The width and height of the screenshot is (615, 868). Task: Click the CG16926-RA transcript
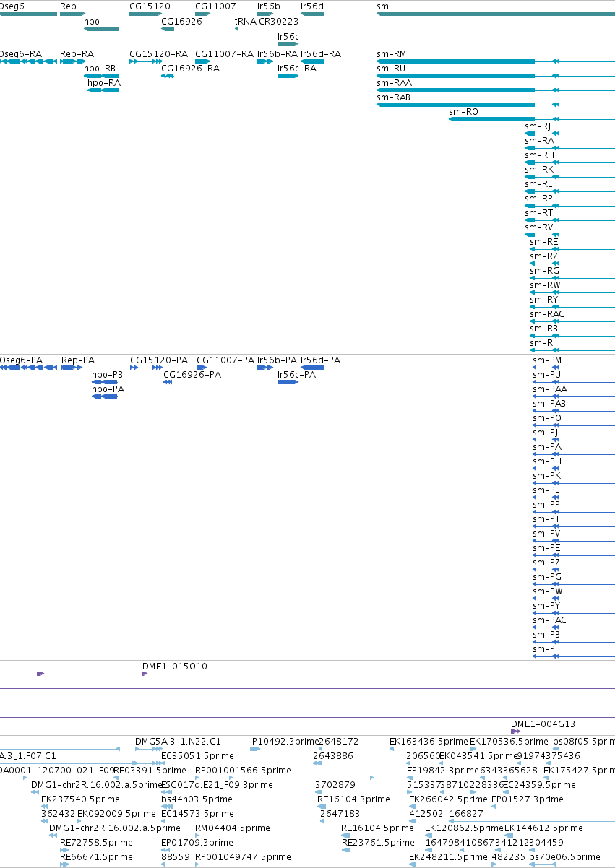[x=168, y=76]
